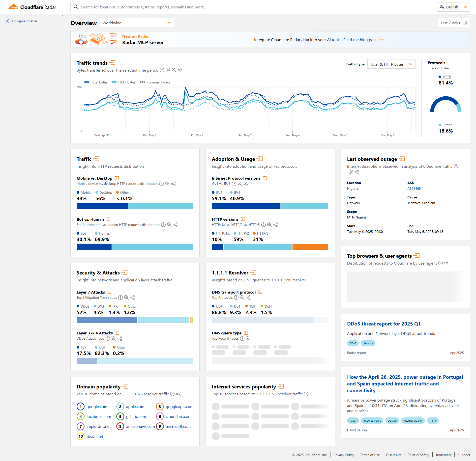Share Mobile vs. Desktop chart
Image resolution: width=476 pixels, height=461 pixels.
(x=173, y=184)
